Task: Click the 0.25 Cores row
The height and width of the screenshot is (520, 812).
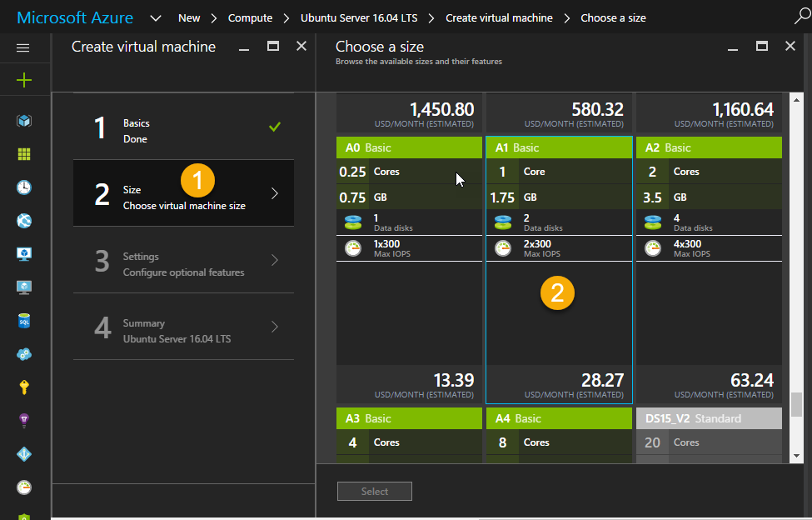Action: pyautogui.click(x=409, y=172)
